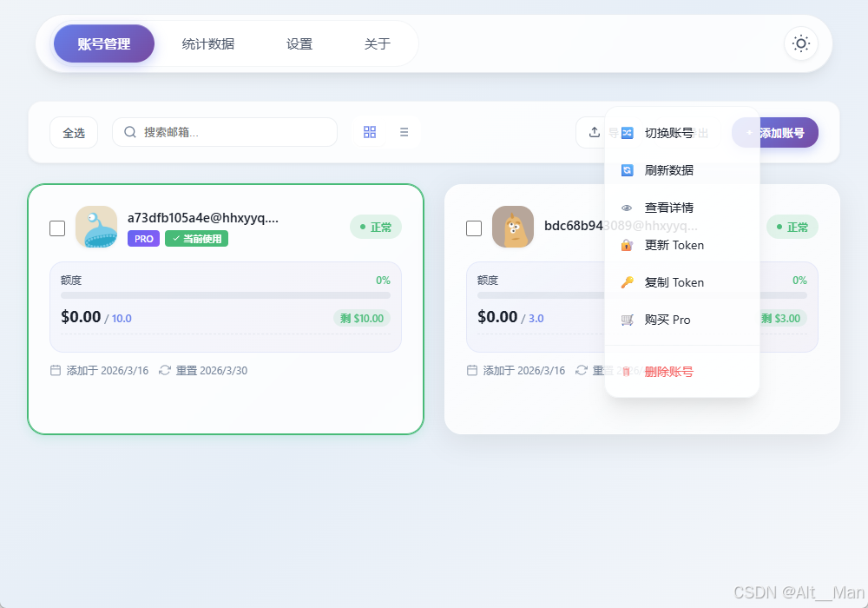The height and width of the screenshot is (608, 868).
Task: Check the checkbox on the bdc68b account card
Action: click(x=474, y=228)
